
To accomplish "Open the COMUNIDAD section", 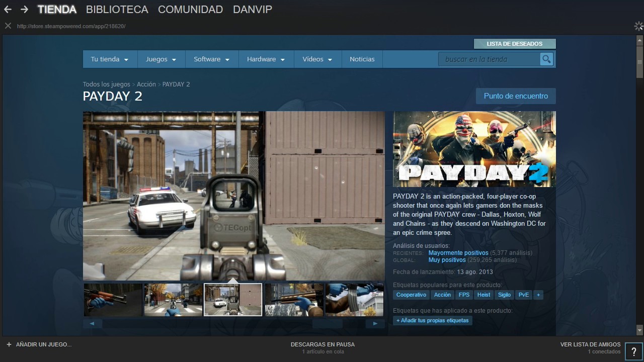I will pyautogui.click(x=190, y=10).
